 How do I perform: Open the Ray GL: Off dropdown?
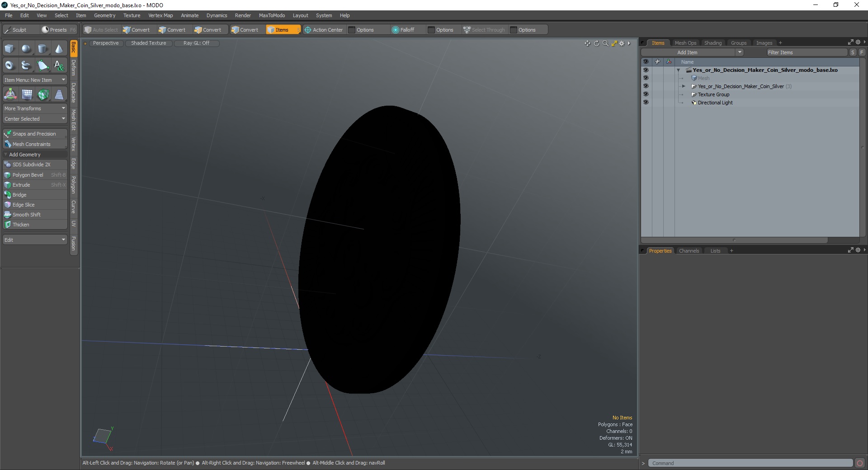(x=197, y=43)
